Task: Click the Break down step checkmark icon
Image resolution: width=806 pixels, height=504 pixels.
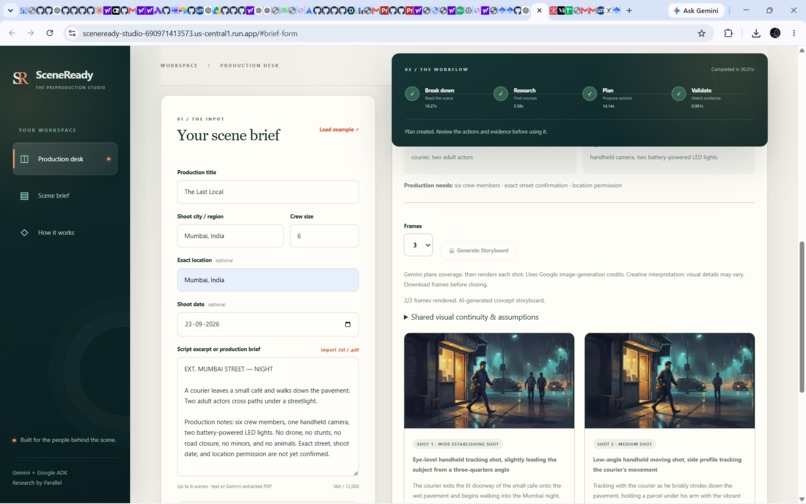Action: coord(412,94)
